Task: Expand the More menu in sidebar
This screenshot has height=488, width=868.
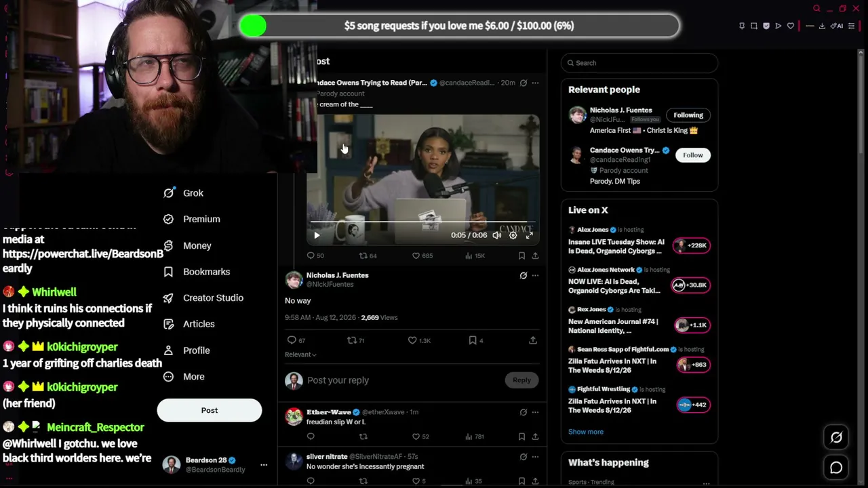Action: [x=184, y=377]
